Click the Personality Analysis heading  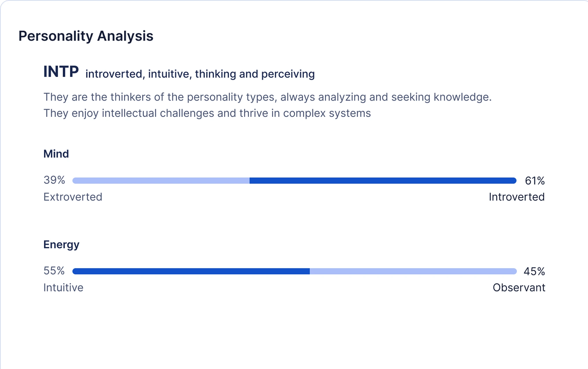86,36
